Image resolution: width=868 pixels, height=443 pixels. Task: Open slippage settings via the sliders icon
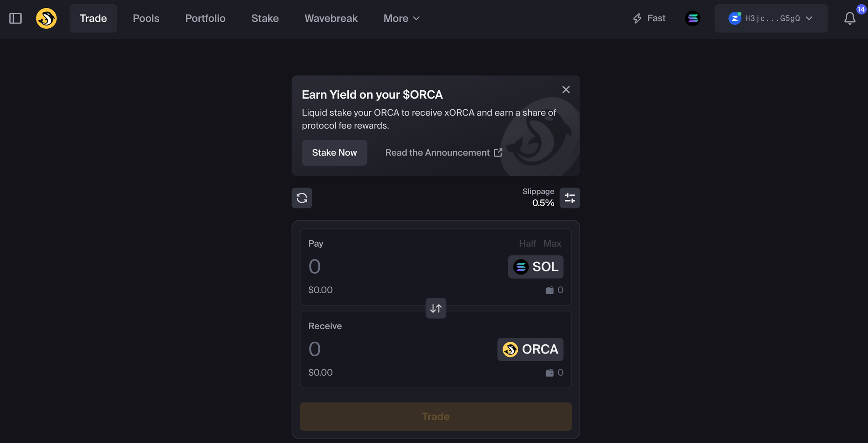(570, 198)
